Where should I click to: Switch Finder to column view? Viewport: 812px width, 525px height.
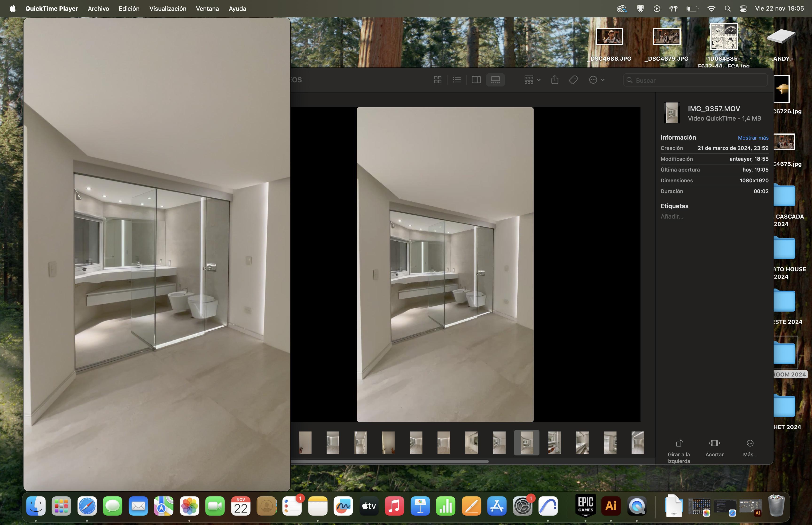(476, 80)
